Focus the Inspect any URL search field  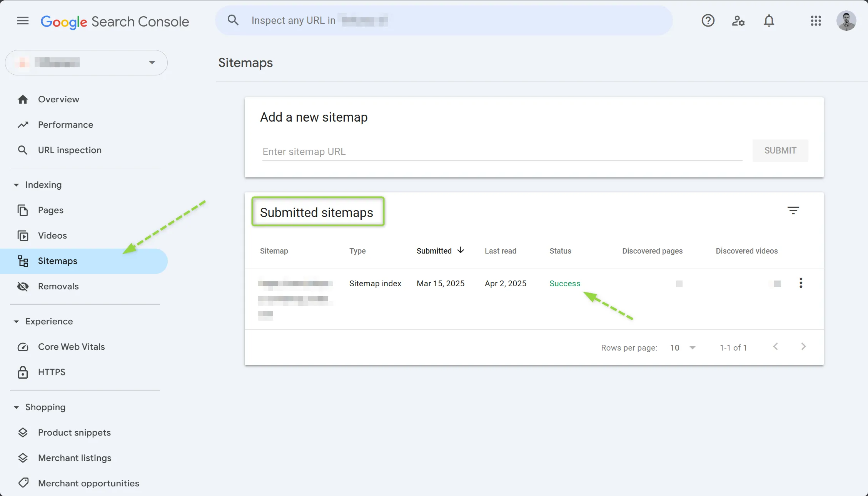click(x=444, y=20)
